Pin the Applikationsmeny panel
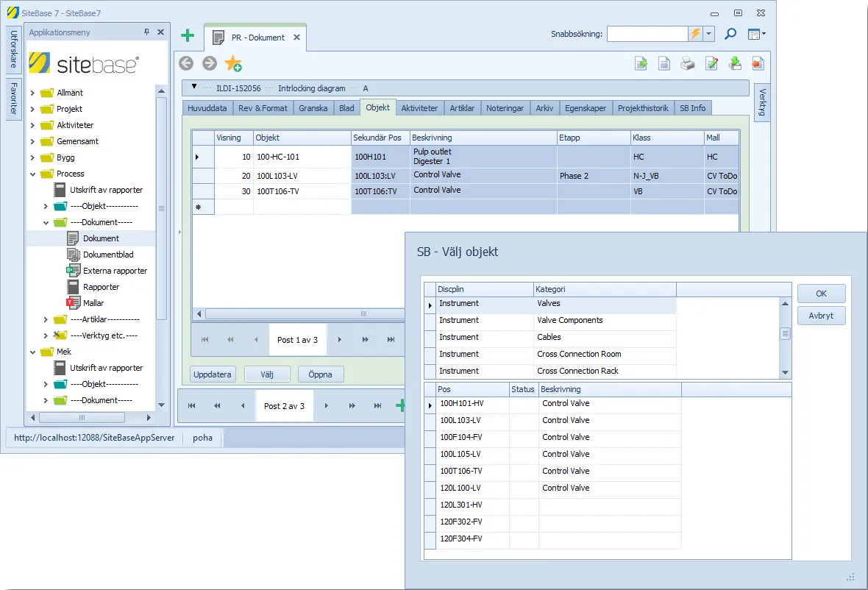This screenshot has height=590, width=868. [146, 32]
